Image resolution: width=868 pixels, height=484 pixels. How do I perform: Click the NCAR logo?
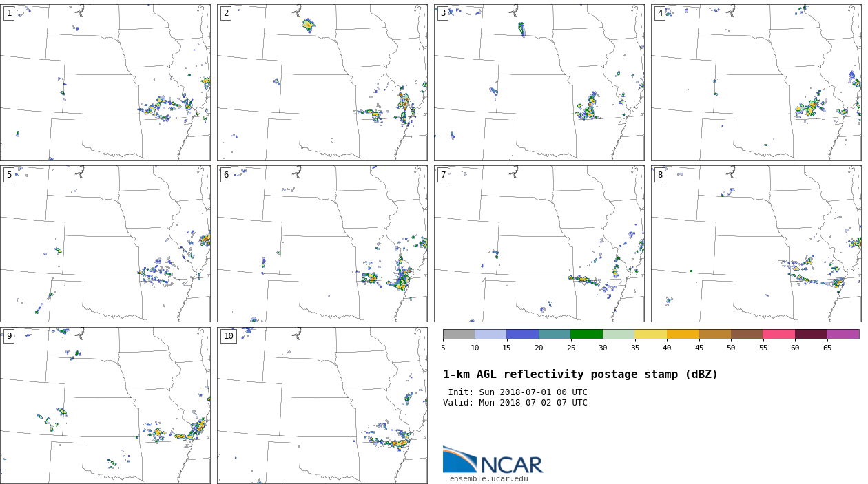pos(493,460)
